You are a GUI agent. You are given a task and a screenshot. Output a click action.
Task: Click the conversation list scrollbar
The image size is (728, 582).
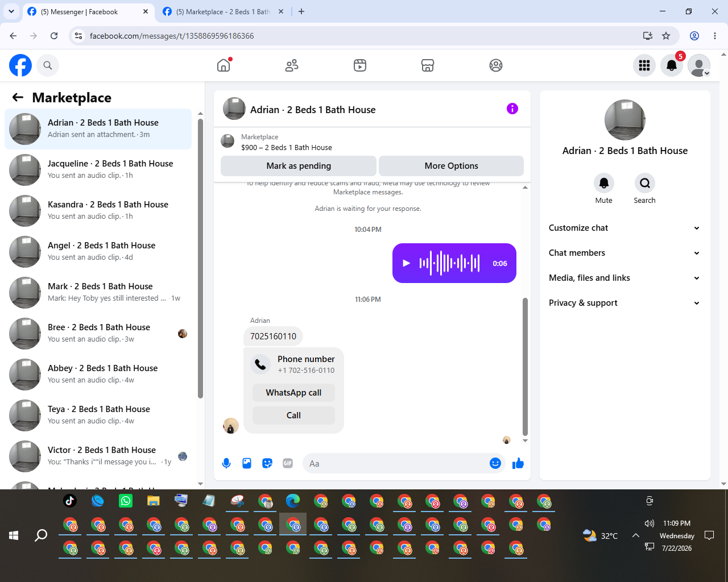tap(200, 259)
